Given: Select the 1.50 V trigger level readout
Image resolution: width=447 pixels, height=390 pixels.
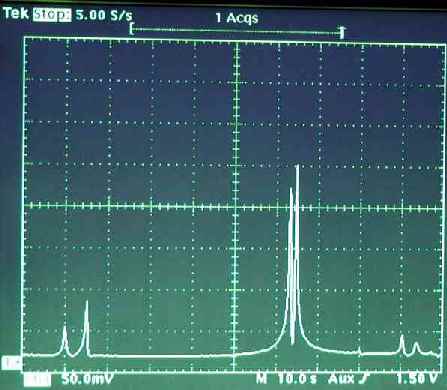Looking at the screenshot, I should (417, 379).
